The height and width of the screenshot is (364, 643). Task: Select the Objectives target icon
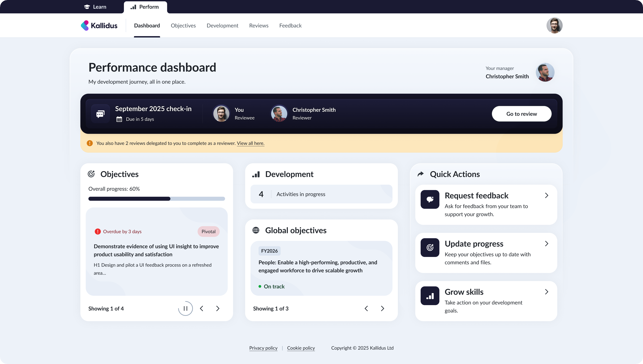pyautogui.click(x=91, y=174)
